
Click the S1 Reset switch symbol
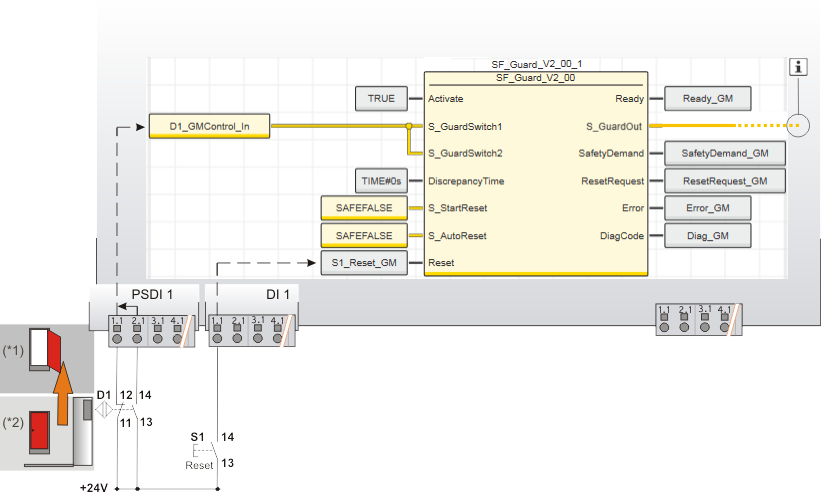[205, 451]
